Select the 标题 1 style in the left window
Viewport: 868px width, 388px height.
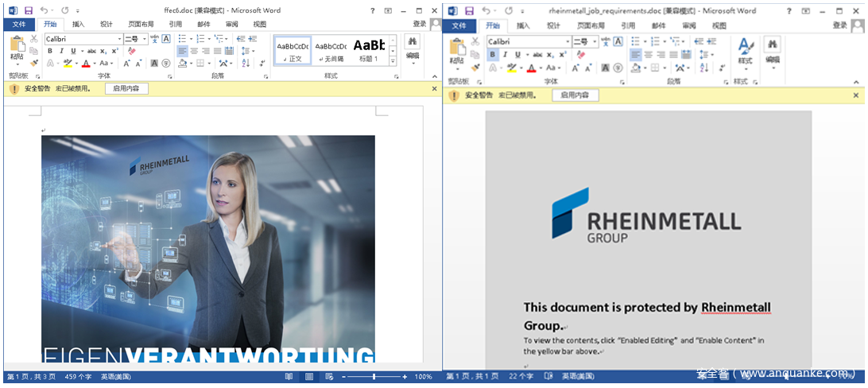pos(368,49)
